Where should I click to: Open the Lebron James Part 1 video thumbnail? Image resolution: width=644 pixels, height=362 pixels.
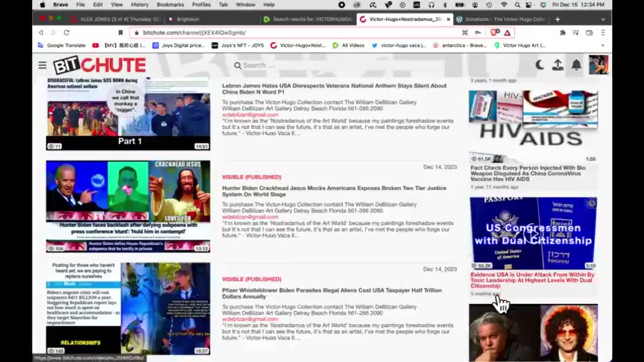click(128, 114)
